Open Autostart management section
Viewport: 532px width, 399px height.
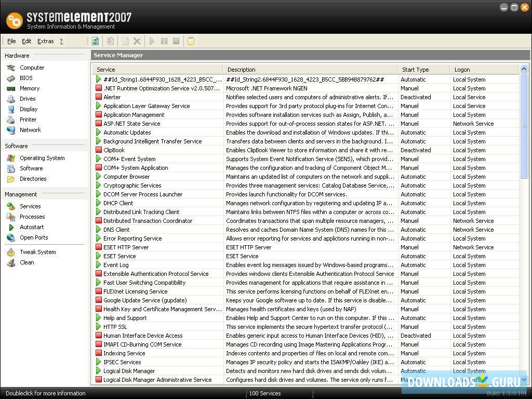pyautogui.click(x=32, y=228)
